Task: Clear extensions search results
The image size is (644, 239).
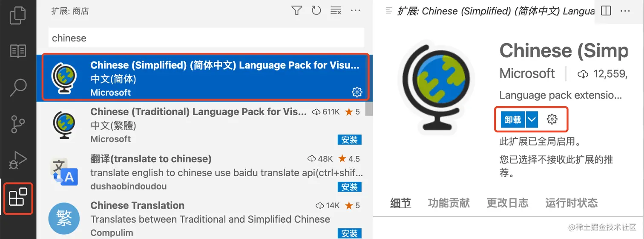Action: tap(336, 11)
